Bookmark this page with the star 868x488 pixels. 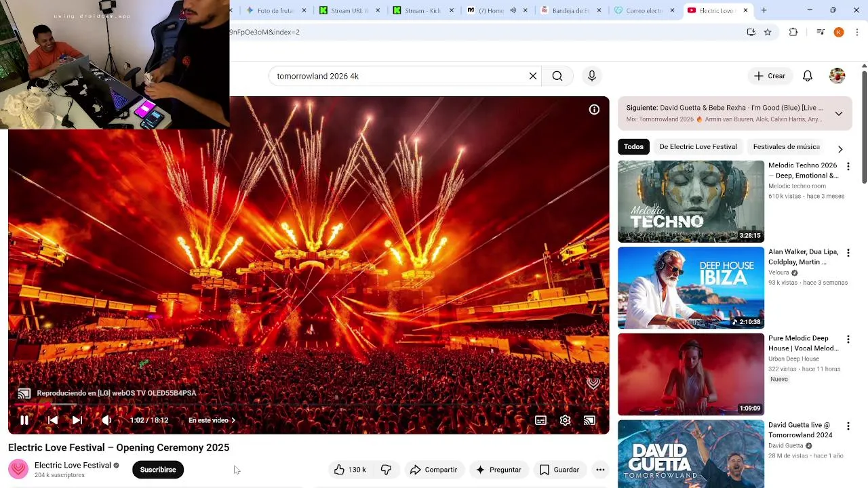pyautogui.click(x=768, y=32)
